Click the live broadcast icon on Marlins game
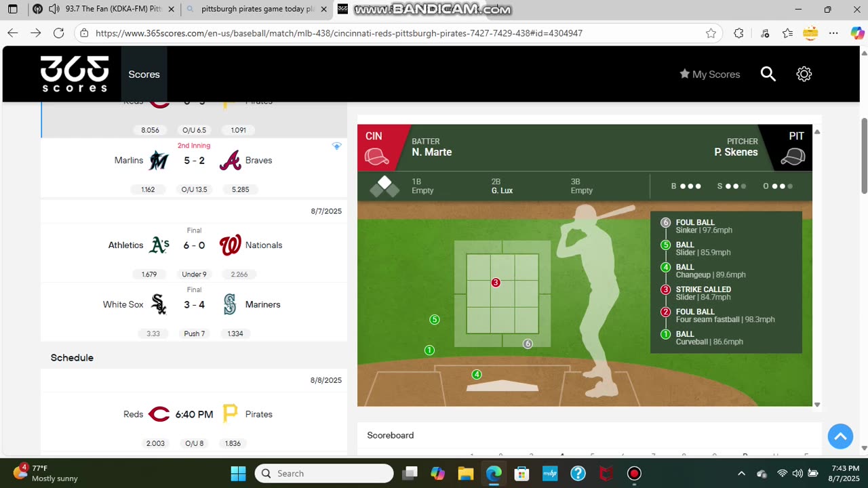This screenshot has width=868, height=488. tap(336, 146)
